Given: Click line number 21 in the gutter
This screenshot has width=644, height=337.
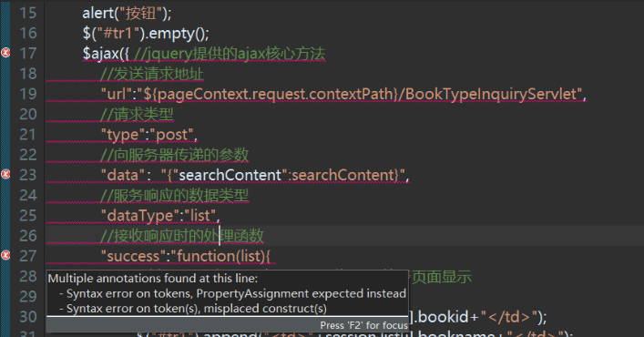Looking at the screenshot, I should point(28,135).
